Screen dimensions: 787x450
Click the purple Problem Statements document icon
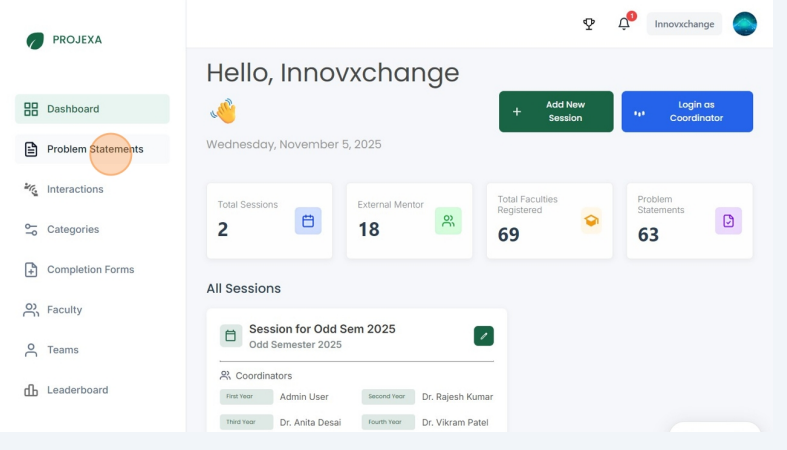click(x=728, y=221)
